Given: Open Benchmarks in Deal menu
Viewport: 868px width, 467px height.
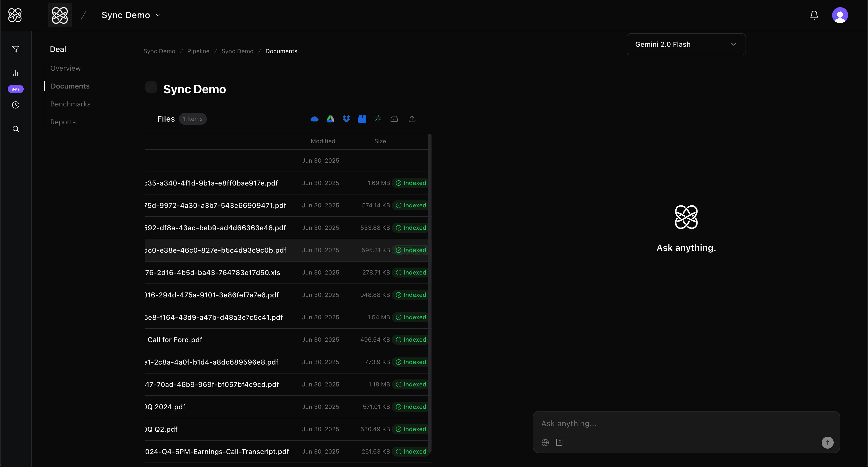Looking at the screenshot, I should pyautogui.click(x=70, y=104).
